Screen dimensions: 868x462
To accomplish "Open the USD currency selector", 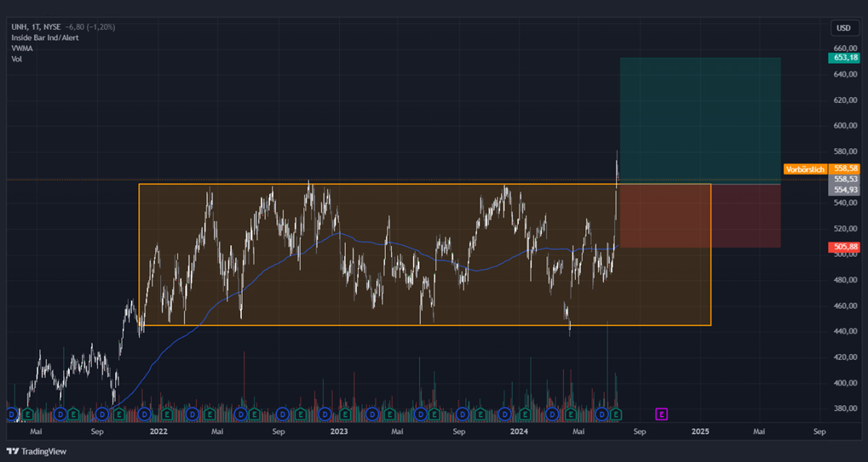I will [x=844, y=28].
